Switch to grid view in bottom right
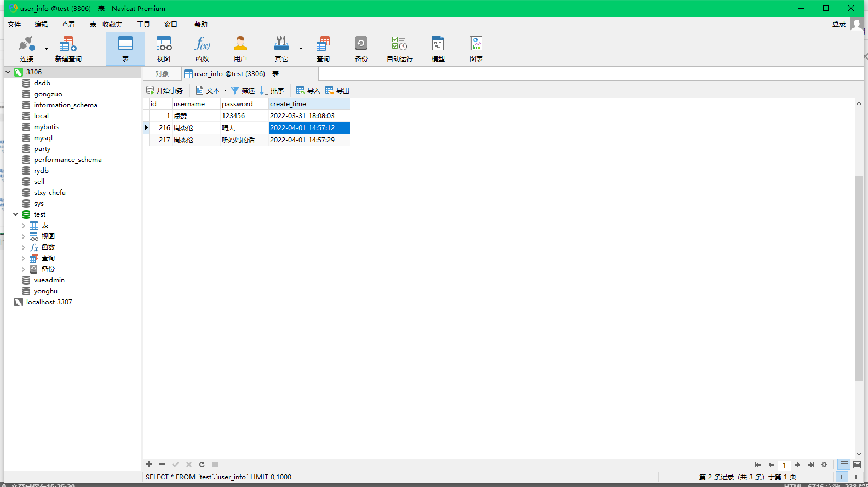 (x=844, y=465)
